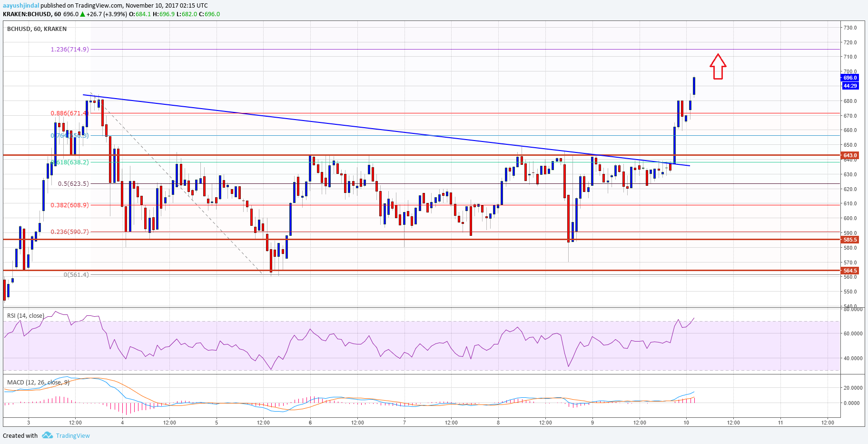
Task: Select the red 643.0 price axis label
Action: click(x=849, y=155)
